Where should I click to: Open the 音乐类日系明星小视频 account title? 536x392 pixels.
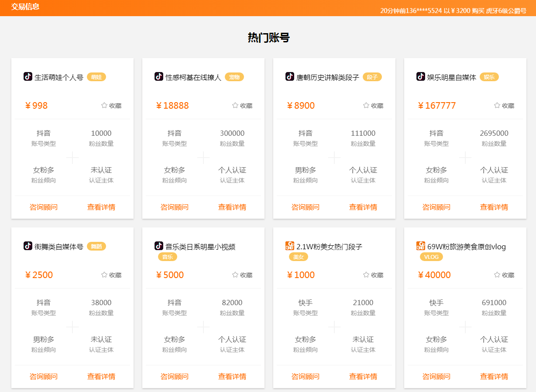[x=200, y=247]
